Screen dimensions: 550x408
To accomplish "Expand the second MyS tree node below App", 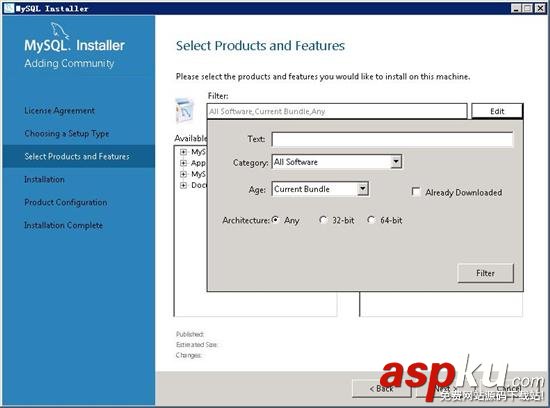I will tap(183, 174).
